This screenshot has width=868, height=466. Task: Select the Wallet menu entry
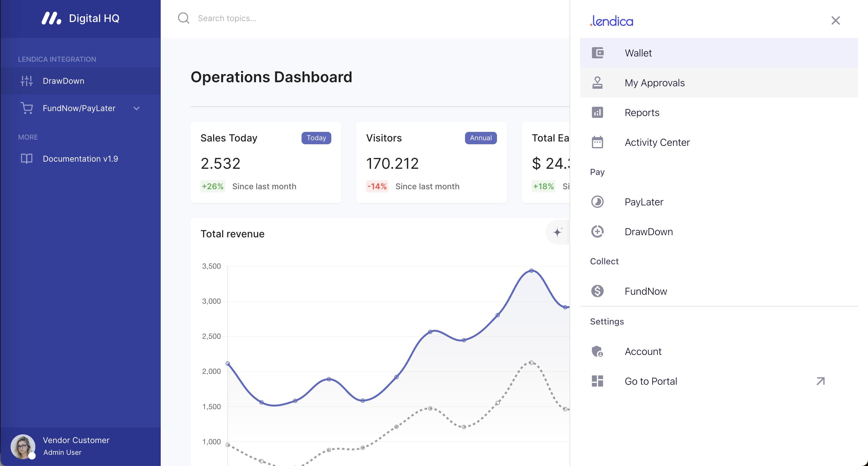pyautogui.click(x=638, y=53)
